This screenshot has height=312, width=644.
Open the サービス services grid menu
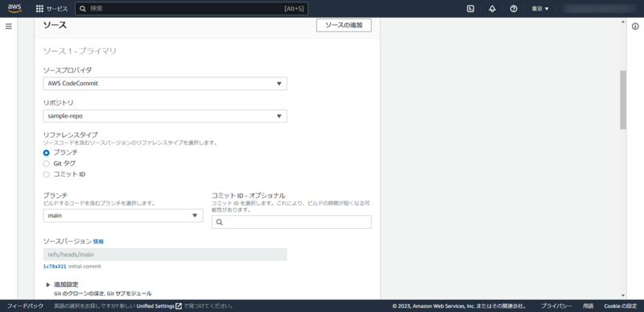tap(52, 9)
